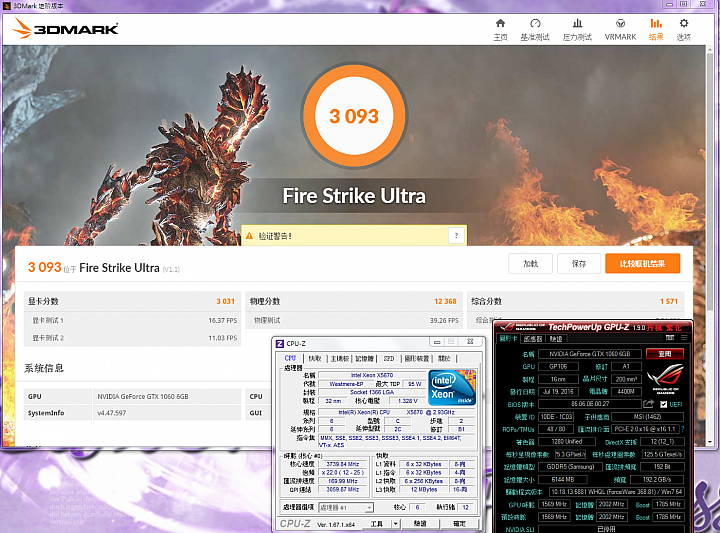Switch to the cache tab in CPU-Z
Viewport: 720px width, 533px height.
click(x=315, y=358)
